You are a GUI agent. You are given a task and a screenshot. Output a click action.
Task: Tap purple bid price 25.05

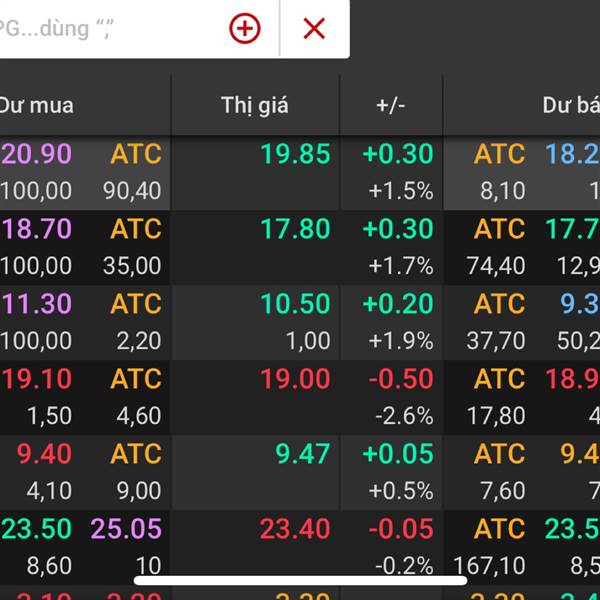click(126, 529)
